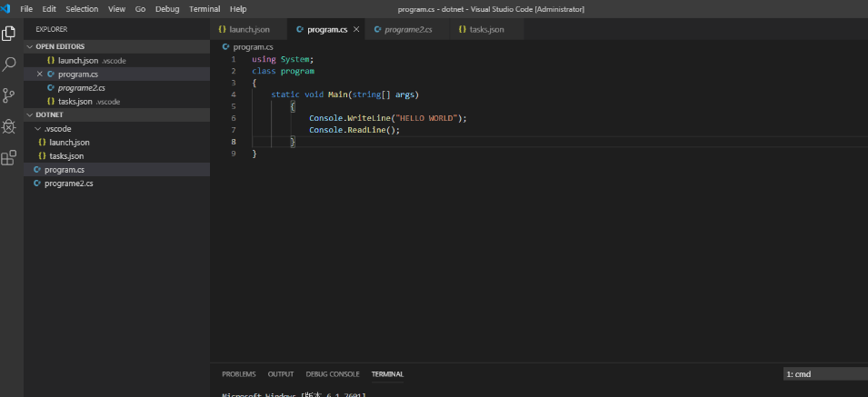Open the Terminal menu

(x=205, y=8)
